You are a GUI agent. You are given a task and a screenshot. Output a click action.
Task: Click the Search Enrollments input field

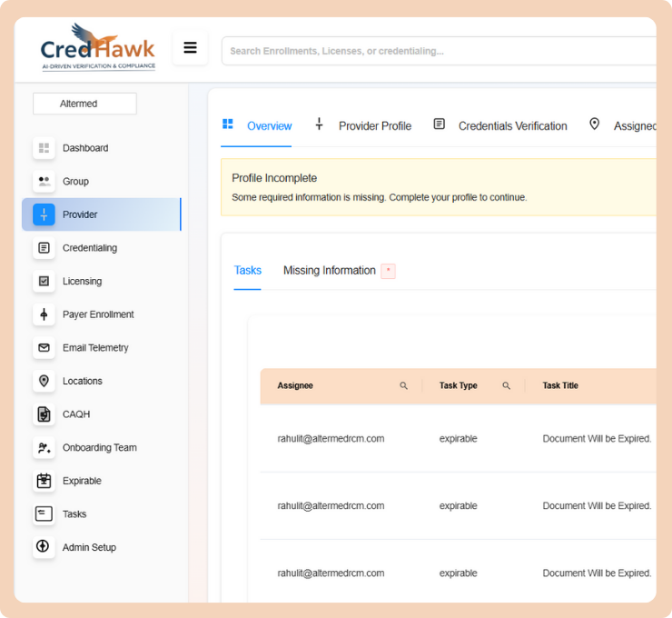[x=436, y=51]
